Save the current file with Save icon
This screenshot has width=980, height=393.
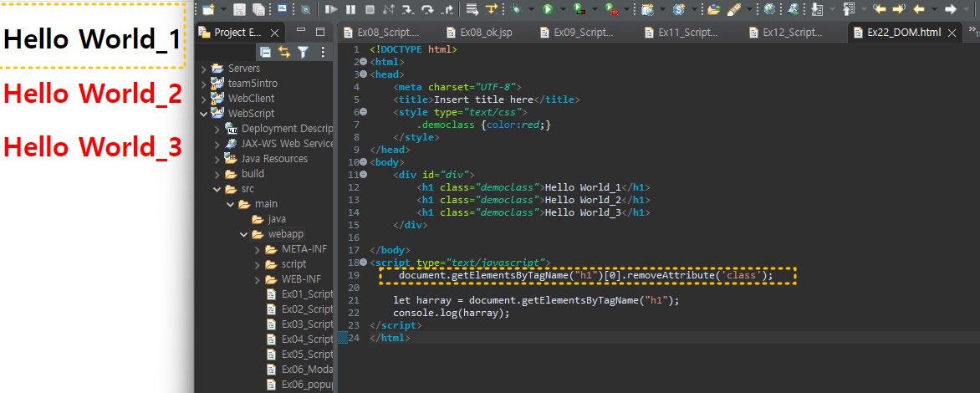click(x=239, y=9)
